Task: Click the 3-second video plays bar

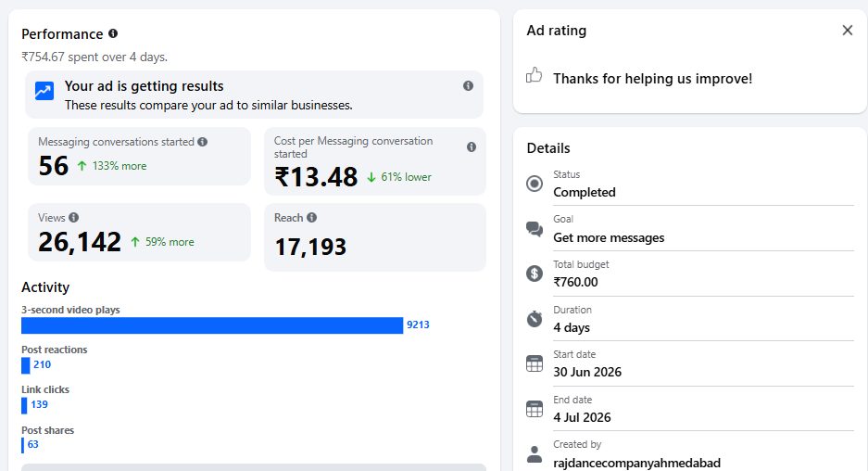Action: pyautogui.click(x=212, y=325)
